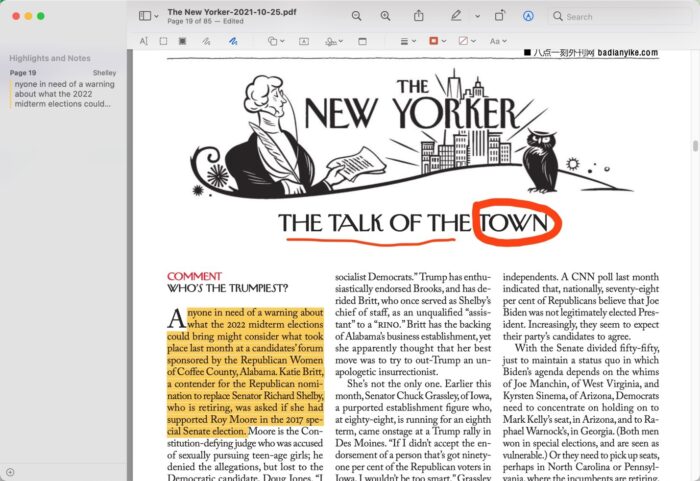The height and width of the screenshot is (481, 700).
Task: Click the zoom in magnifier icon
Action: (386, 16)
